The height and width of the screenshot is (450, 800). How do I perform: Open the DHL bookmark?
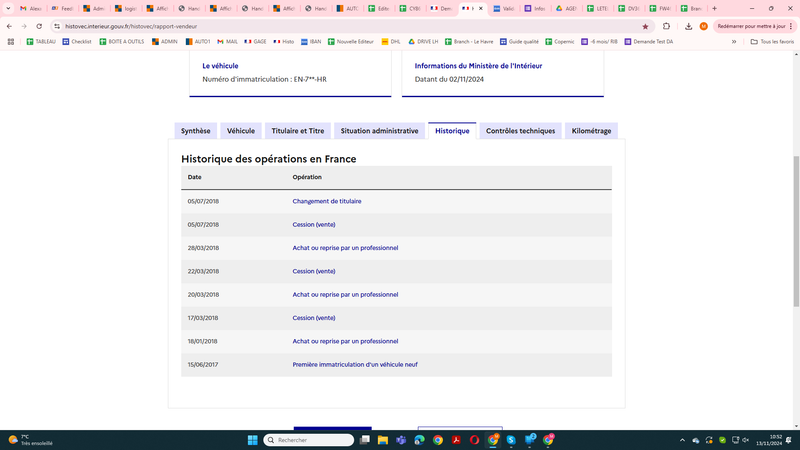[x=391, y=42]
